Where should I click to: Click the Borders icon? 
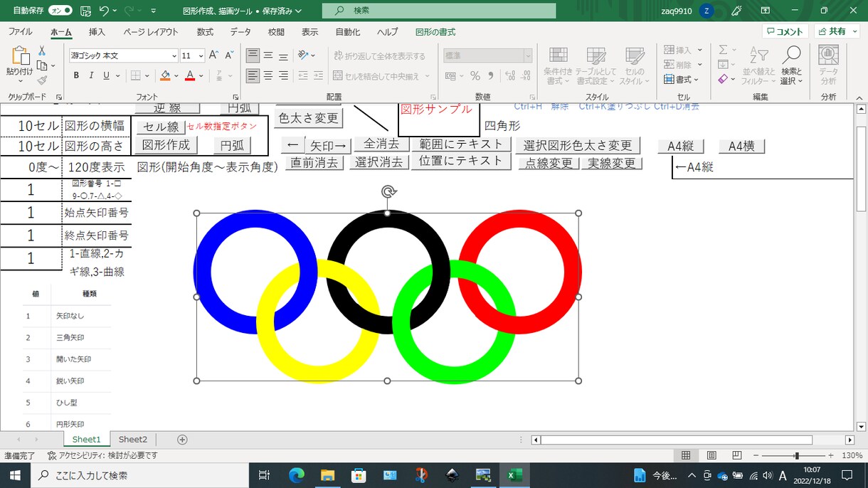tap(135, 75)
